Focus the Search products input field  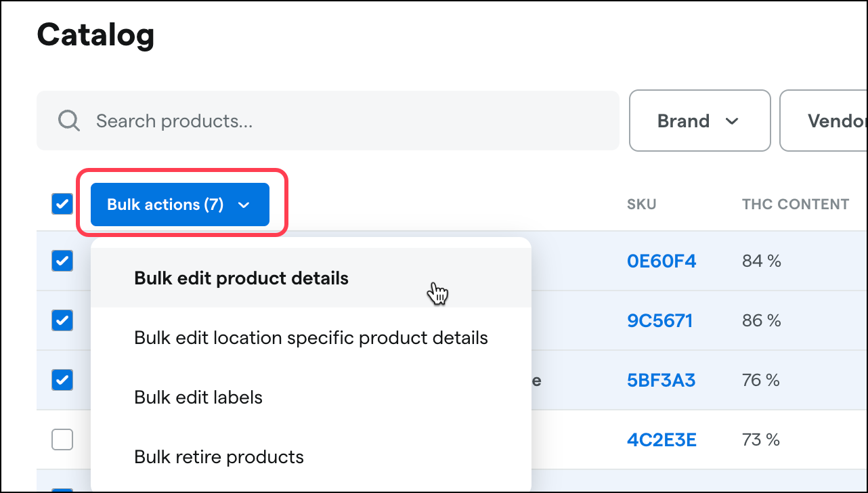339,121
